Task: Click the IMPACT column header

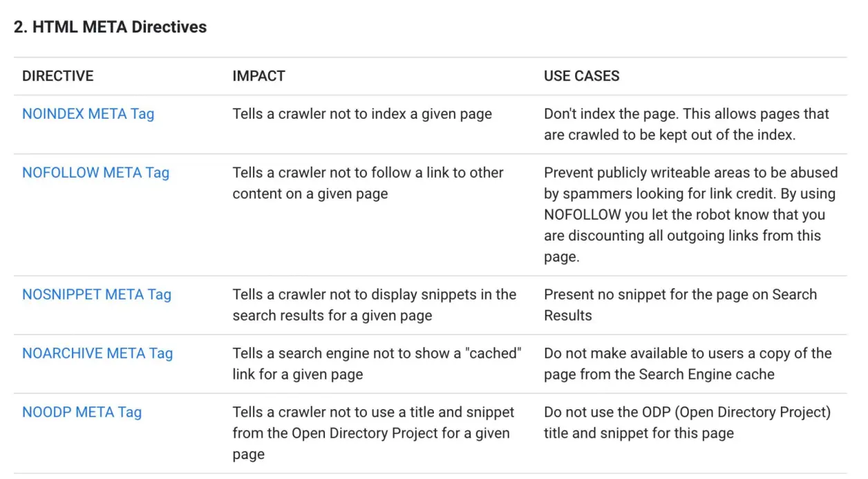Action: (x=258, y=76)
